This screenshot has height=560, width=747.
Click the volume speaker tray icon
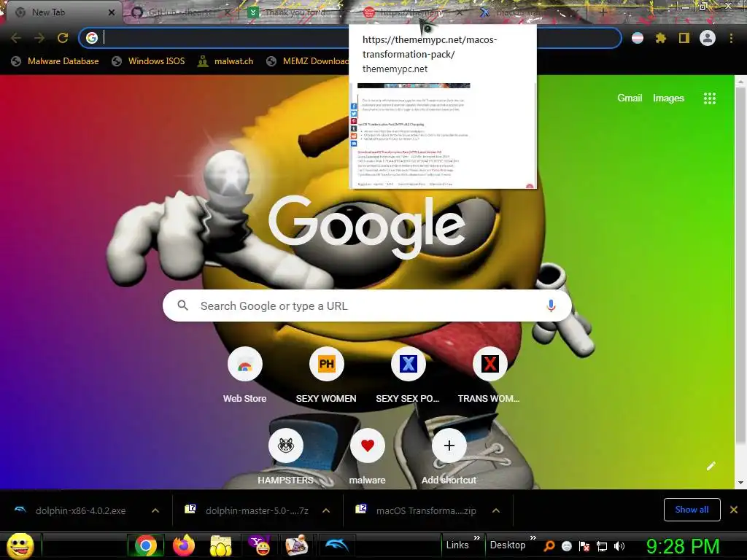point(619,546)
